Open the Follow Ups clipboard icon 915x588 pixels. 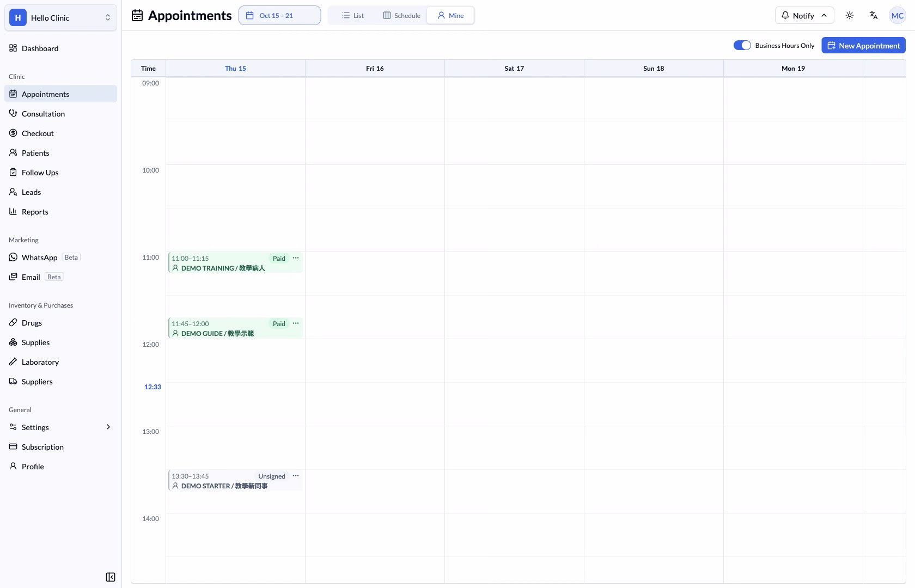point(13,172)
